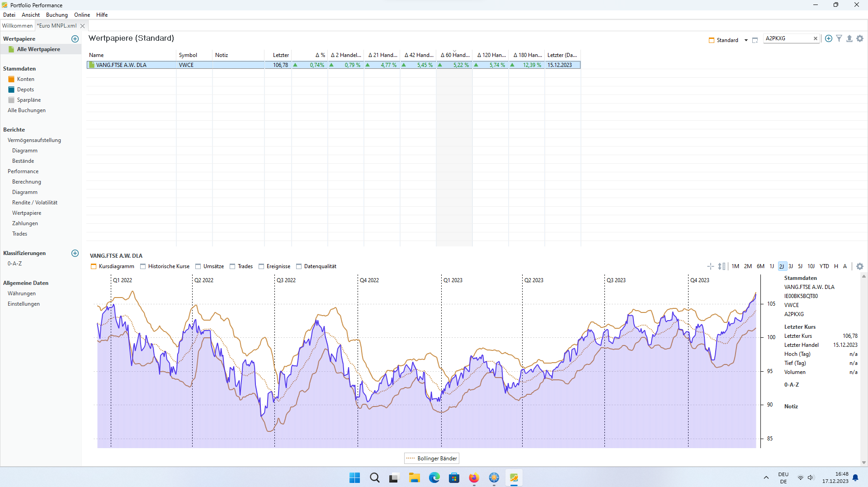Open Sparpläne in sidebar
The image size is (868, 487).
coord(28,100)
